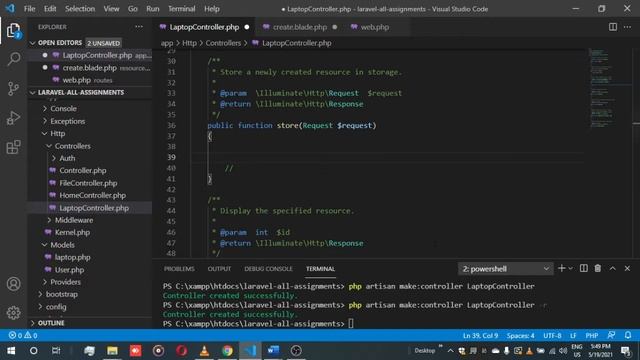Open the Selection menu
Viewport: 640px width, 360px height.
[80, 9]
